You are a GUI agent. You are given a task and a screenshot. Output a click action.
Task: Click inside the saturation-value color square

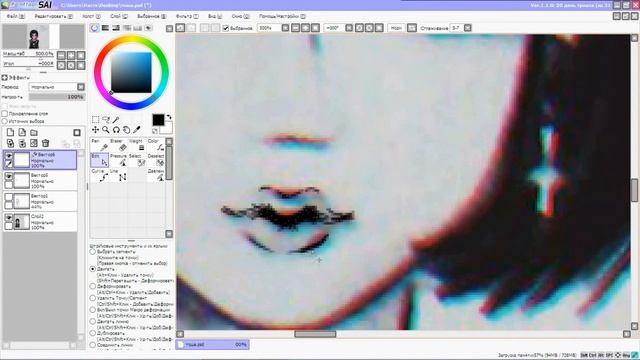pos(131,73)
